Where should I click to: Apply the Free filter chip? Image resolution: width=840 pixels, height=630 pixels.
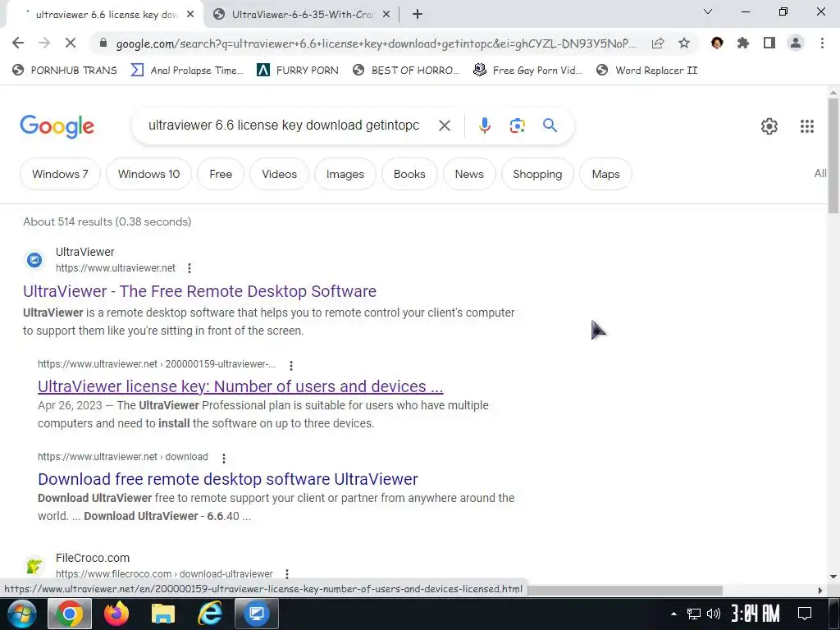(x=221, y=174)
